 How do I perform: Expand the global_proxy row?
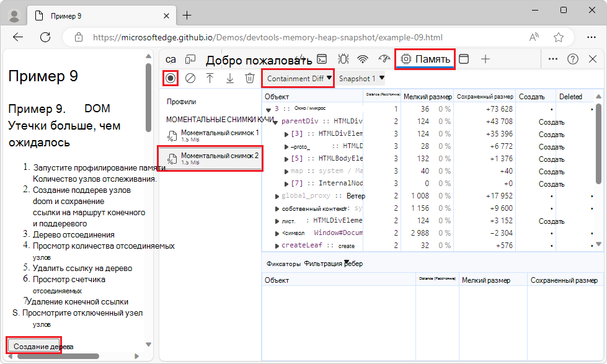point(277,197)
